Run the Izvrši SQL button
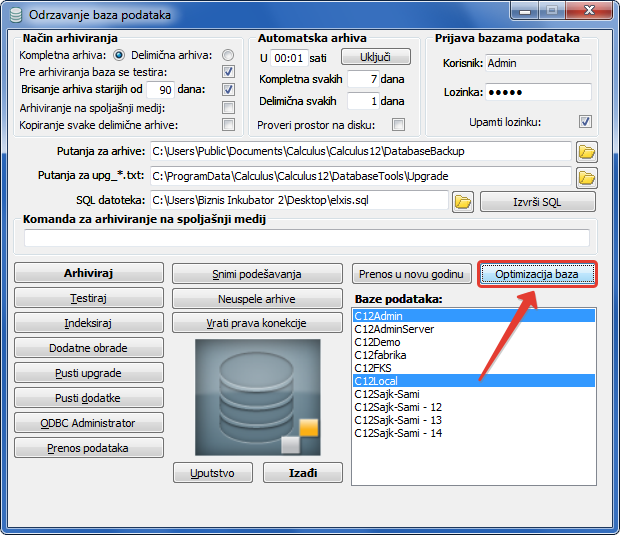The image size is (620, 535). pyautogui.click(x=537, y=202)
